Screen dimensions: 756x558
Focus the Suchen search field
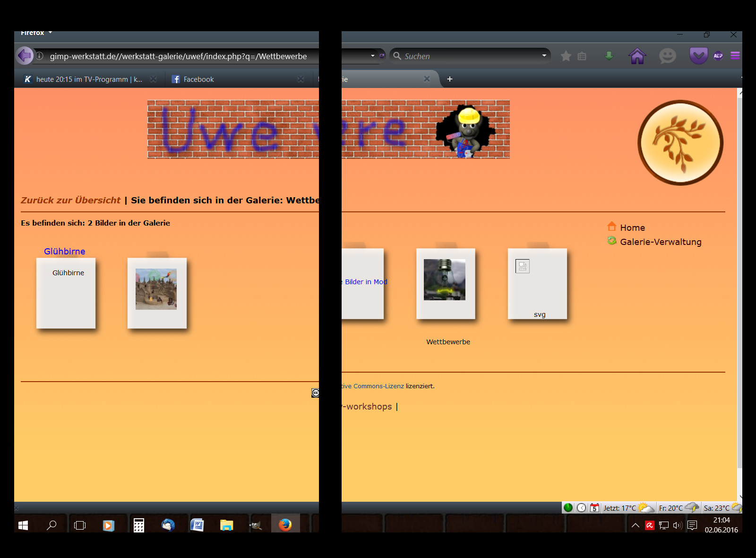[x=471, y=56]
